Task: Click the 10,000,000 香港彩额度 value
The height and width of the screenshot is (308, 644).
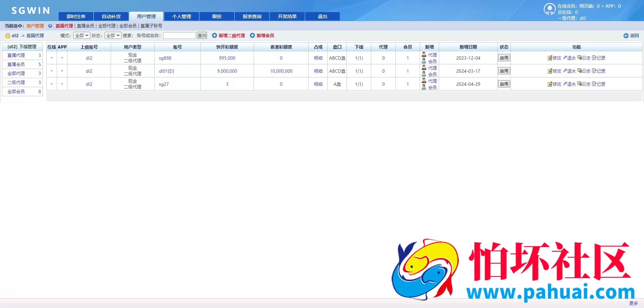Action: (x=281, y=71)
